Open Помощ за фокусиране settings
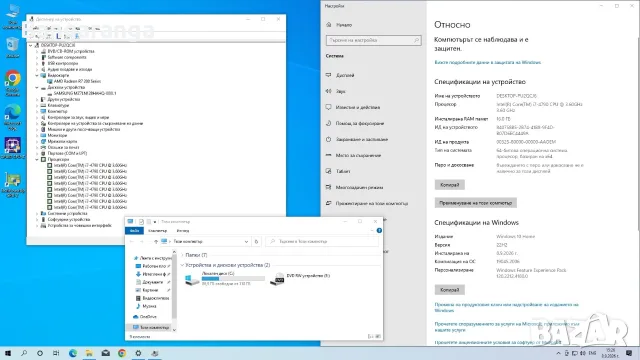 (x=359, y=123)
